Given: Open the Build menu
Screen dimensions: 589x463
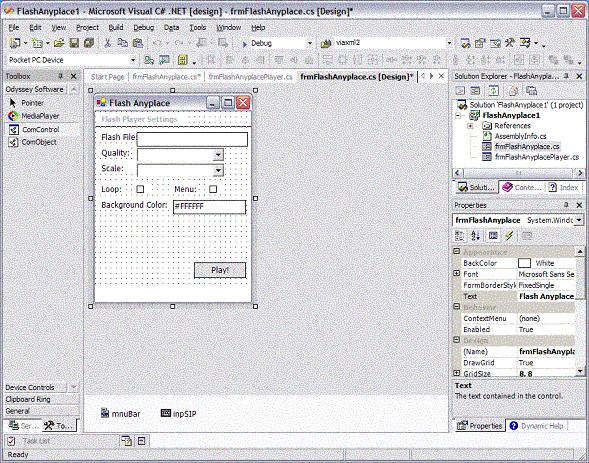Looking at the screenshot, I should pyautogui.click(x=116, y=28).
